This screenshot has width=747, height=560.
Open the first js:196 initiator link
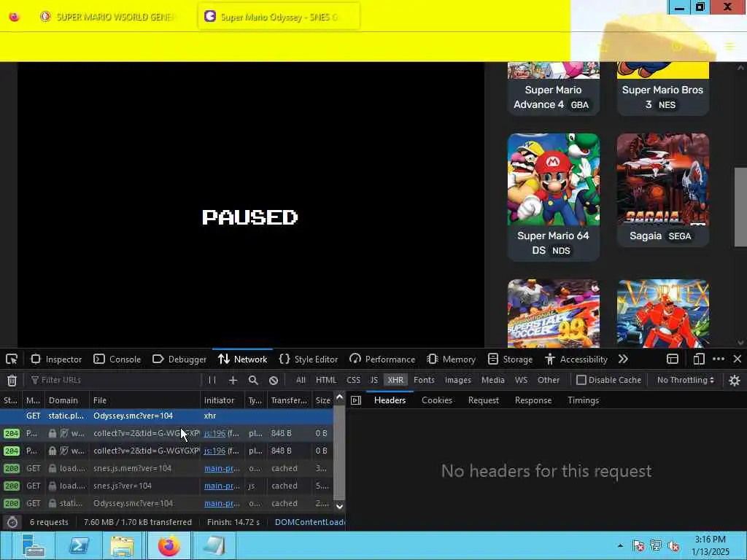tap(215, 433)
